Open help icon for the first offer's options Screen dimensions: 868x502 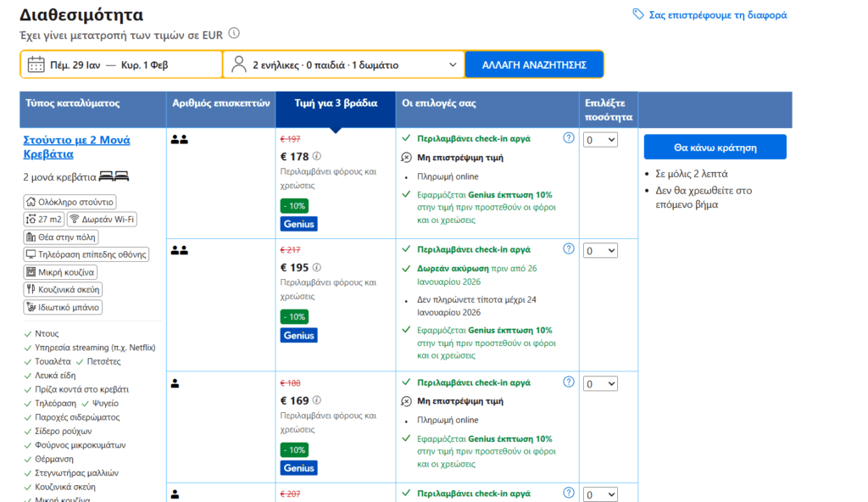[569, 137]
